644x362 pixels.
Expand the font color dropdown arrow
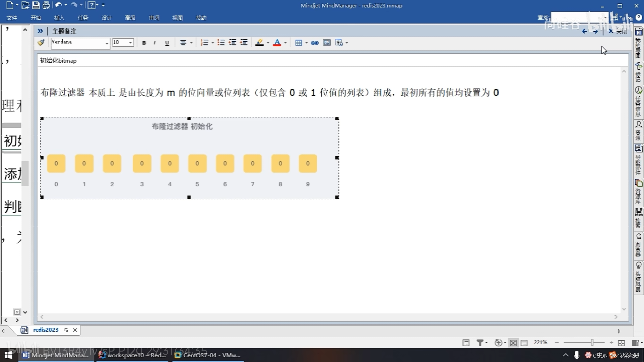point(285,43)
